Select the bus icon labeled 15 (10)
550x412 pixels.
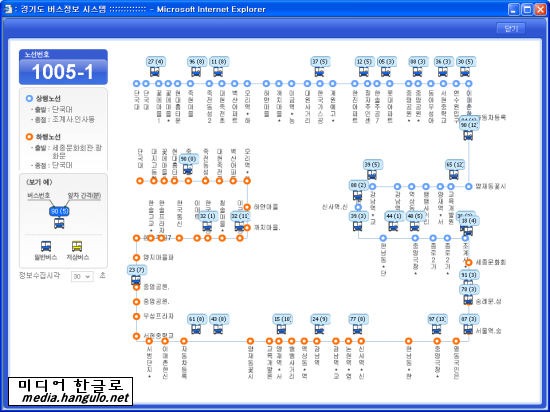point(281,329)
